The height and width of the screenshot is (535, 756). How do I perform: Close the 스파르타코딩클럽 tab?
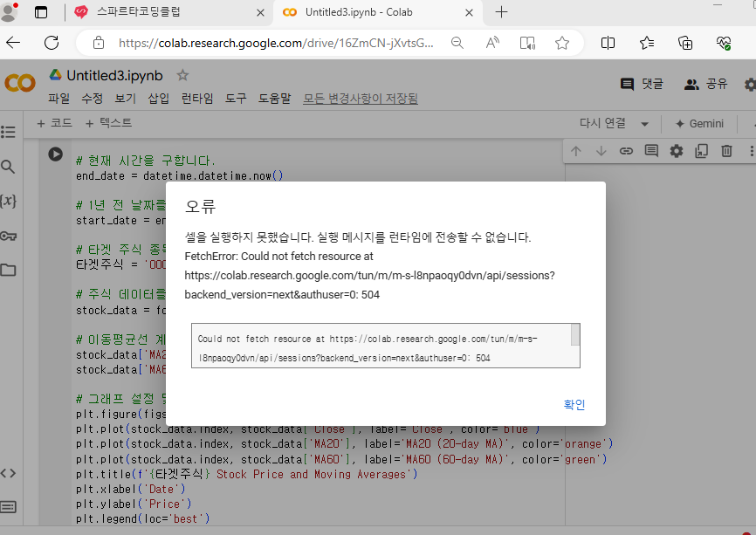tap(260, 12)
